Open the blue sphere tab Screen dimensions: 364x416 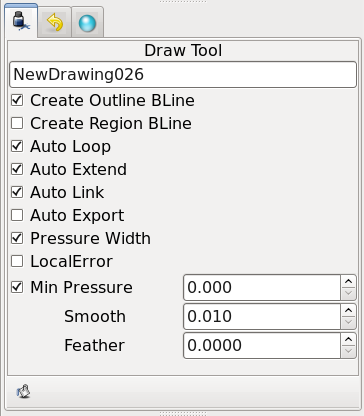tap(87, 23)
